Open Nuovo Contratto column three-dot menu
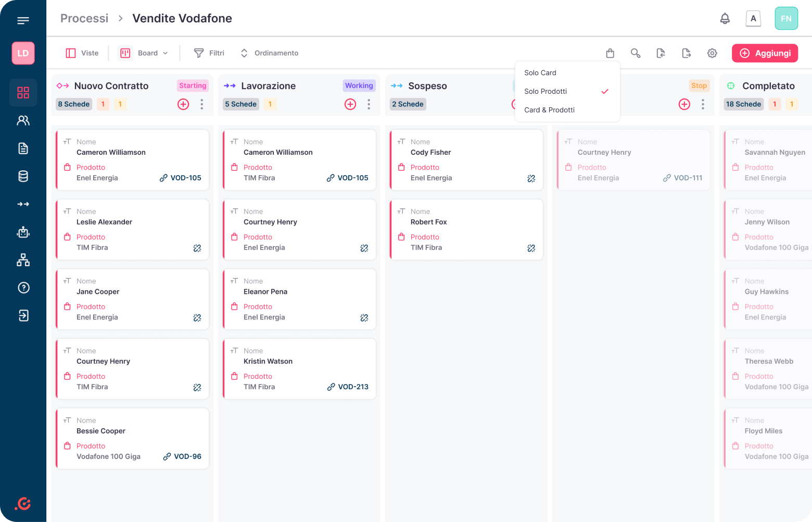The image size is (812, 522). coord(202,104)
